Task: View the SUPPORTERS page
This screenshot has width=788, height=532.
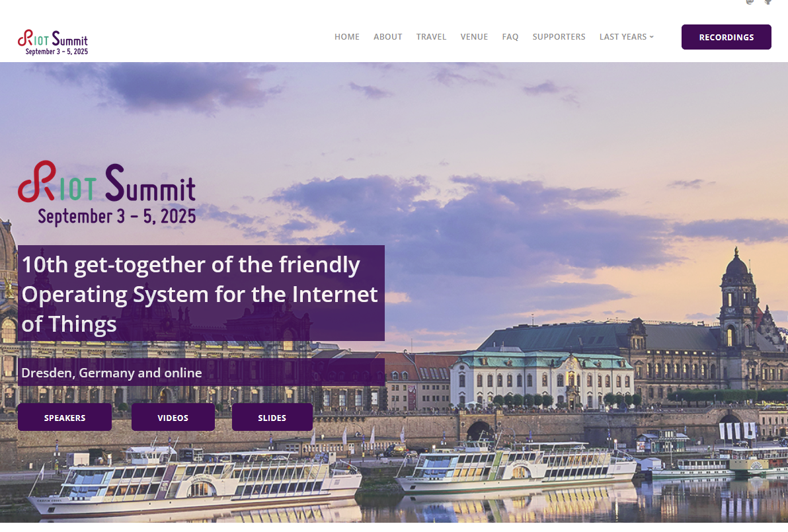Action: tap(559, 36)
